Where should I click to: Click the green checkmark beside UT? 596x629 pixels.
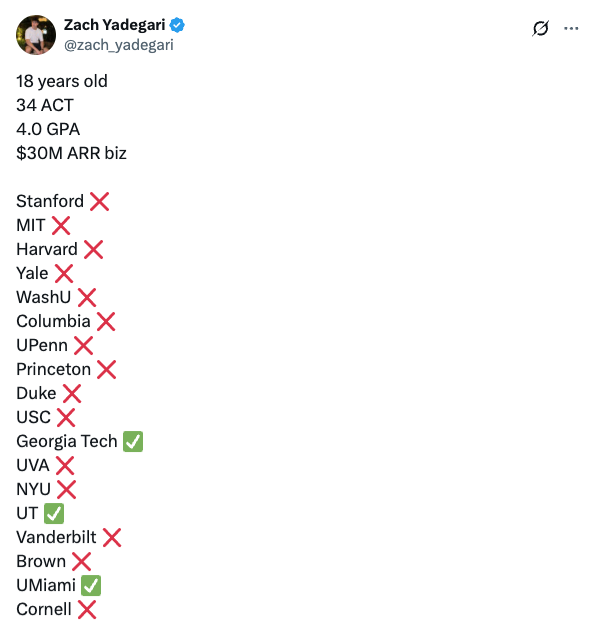point(54,513)
